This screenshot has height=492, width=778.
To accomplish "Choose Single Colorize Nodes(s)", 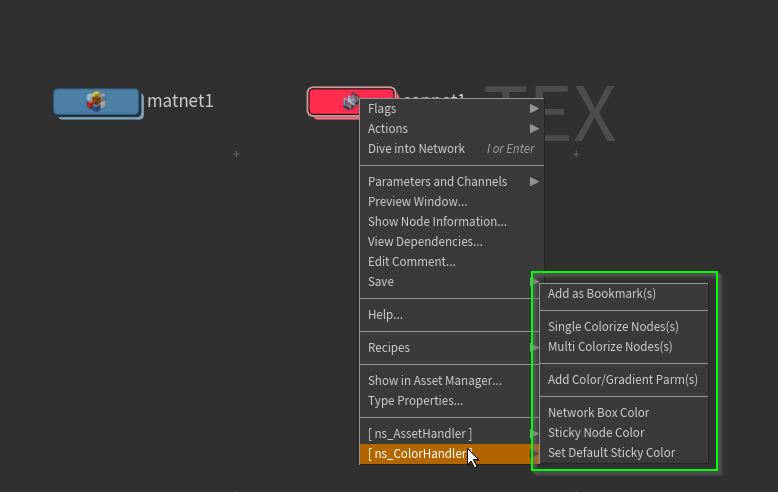I will point(613,327).
